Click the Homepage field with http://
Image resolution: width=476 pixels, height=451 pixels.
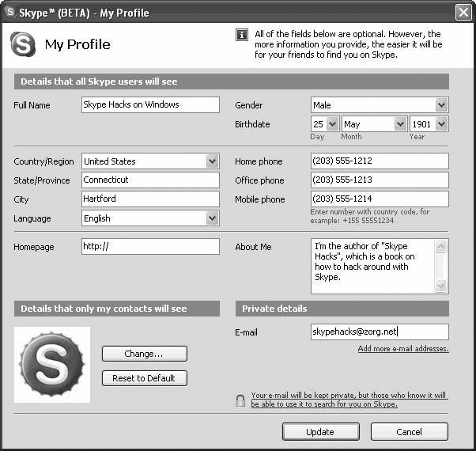click(x=150, y=246)
